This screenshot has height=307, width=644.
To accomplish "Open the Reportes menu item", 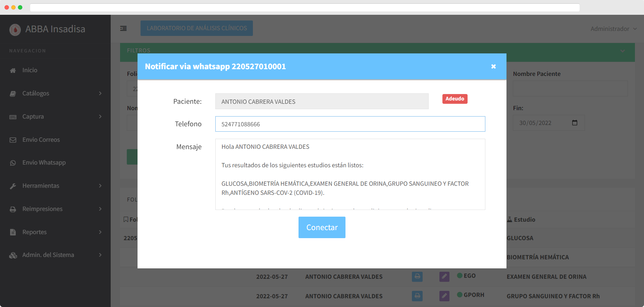I will 35,232.
